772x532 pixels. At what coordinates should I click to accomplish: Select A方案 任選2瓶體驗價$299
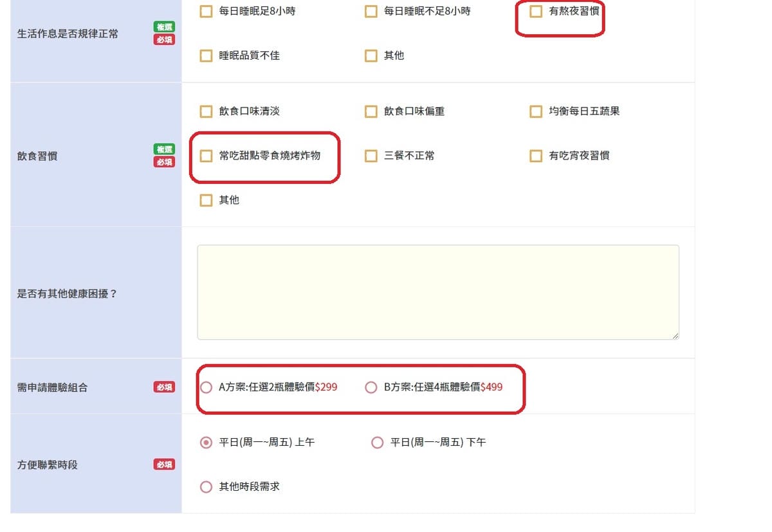(x=206, y=387)
